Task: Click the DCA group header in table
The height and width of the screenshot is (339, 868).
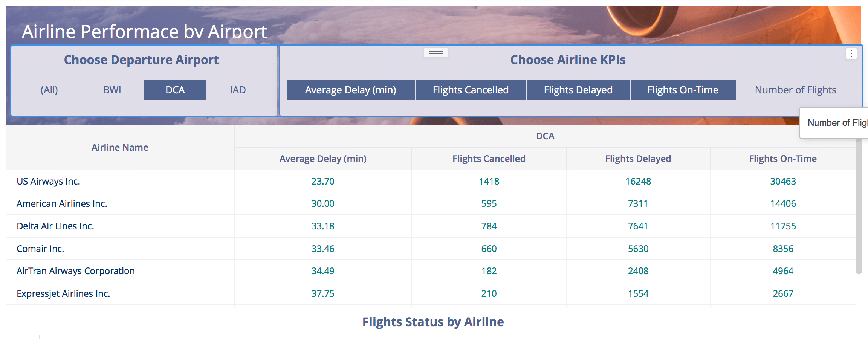Action: tap(545, 136)
